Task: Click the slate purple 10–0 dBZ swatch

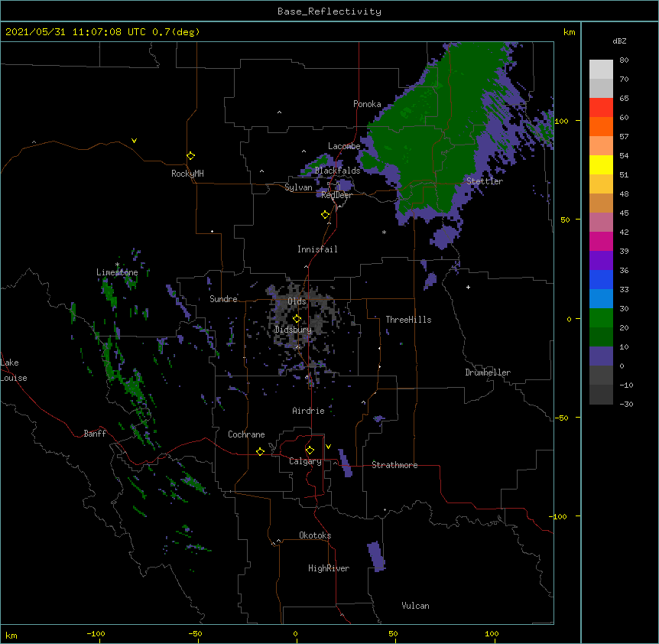Action: [601, 356]
